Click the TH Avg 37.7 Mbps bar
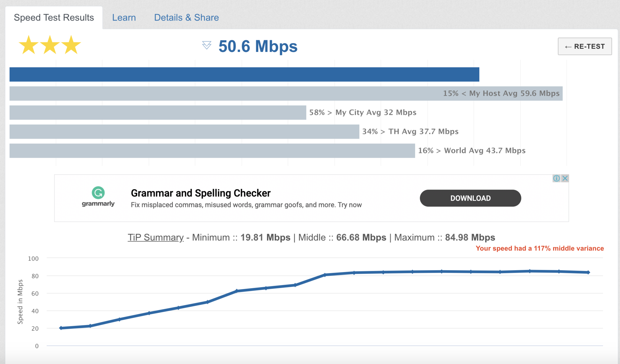This screenshot has width=620, height=364. coord(184,132)
